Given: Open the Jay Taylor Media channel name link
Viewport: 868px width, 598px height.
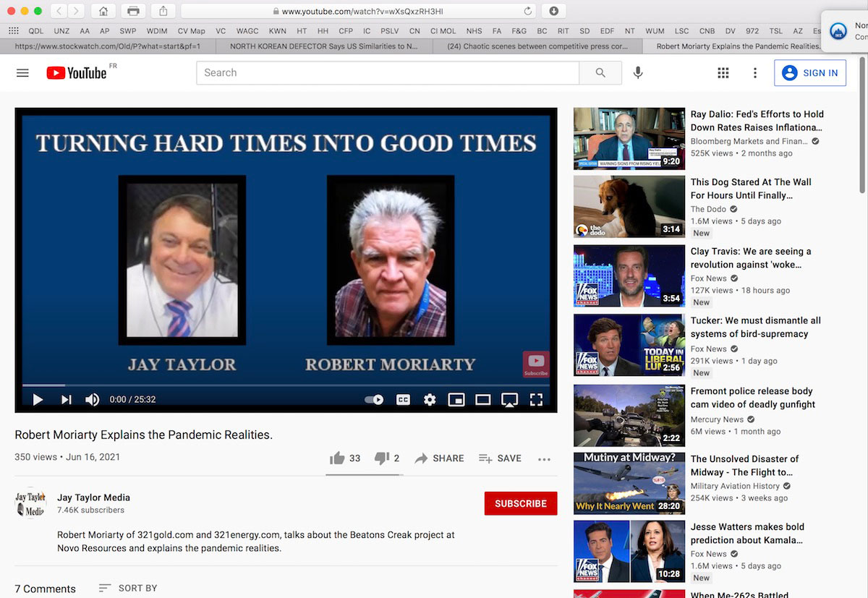Looking at the screenshot, I should click(94, 497).
